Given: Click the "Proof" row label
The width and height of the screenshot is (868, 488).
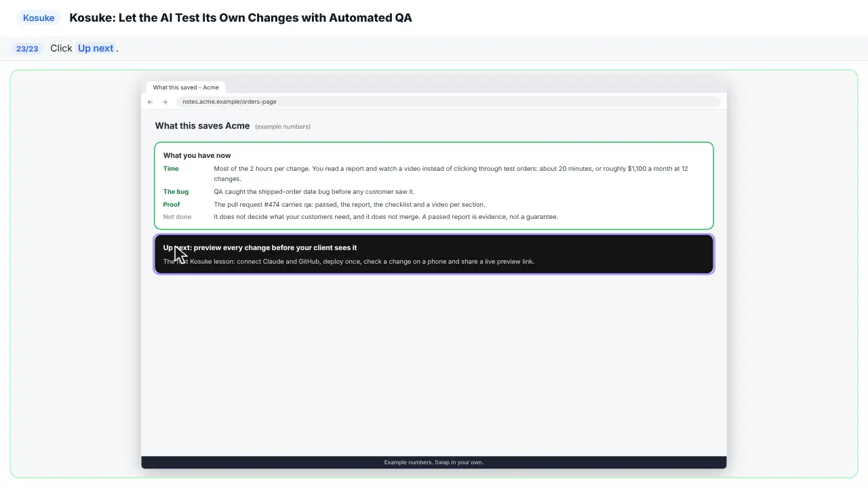Looking at the screenshot, I should (x=172, y=205).
